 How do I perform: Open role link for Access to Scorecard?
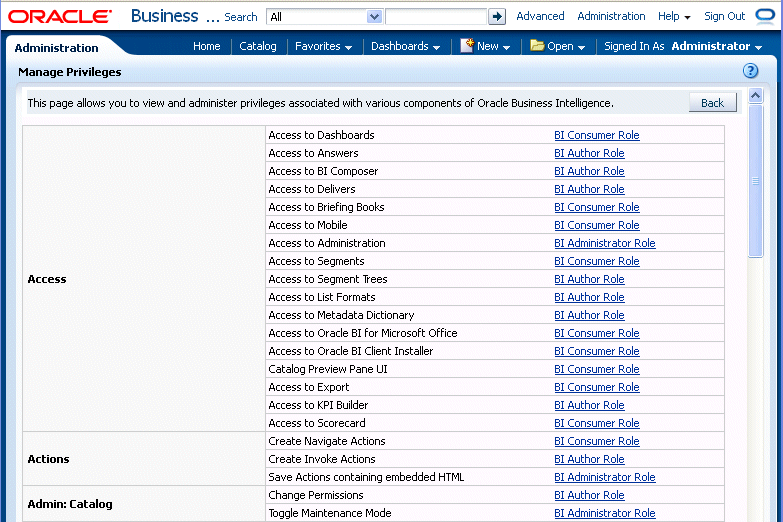[x=597, y=423]
